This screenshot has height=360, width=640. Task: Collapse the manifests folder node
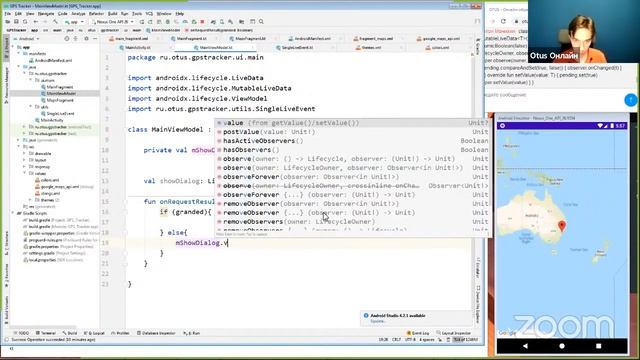pos(19,53)
